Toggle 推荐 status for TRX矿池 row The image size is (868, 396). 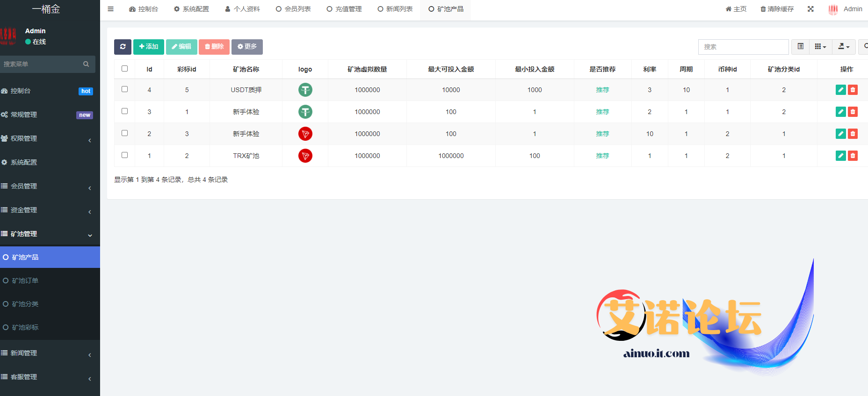(x=602, y=156)
